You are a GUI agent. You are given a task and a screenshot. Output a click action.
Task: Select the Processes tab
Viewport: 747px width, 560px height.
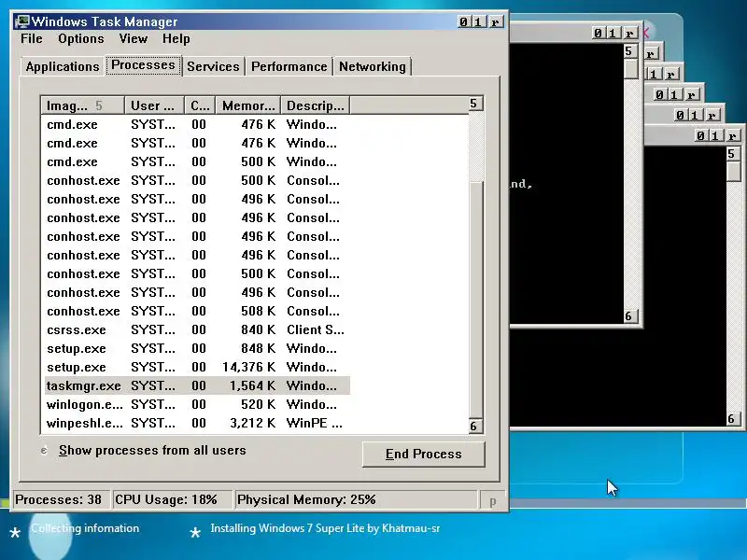(143, 65)
